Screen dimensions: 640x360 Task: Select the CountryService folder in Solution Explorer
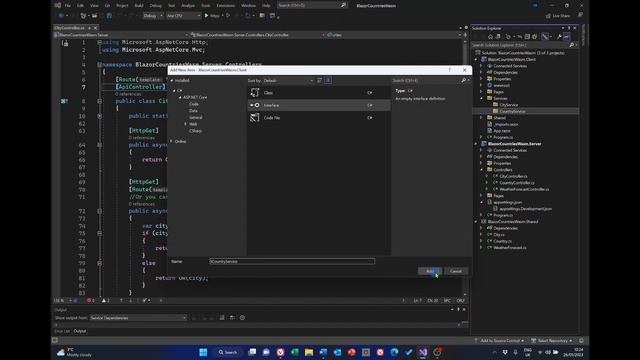pyautogui.click(x=512, y=111)
